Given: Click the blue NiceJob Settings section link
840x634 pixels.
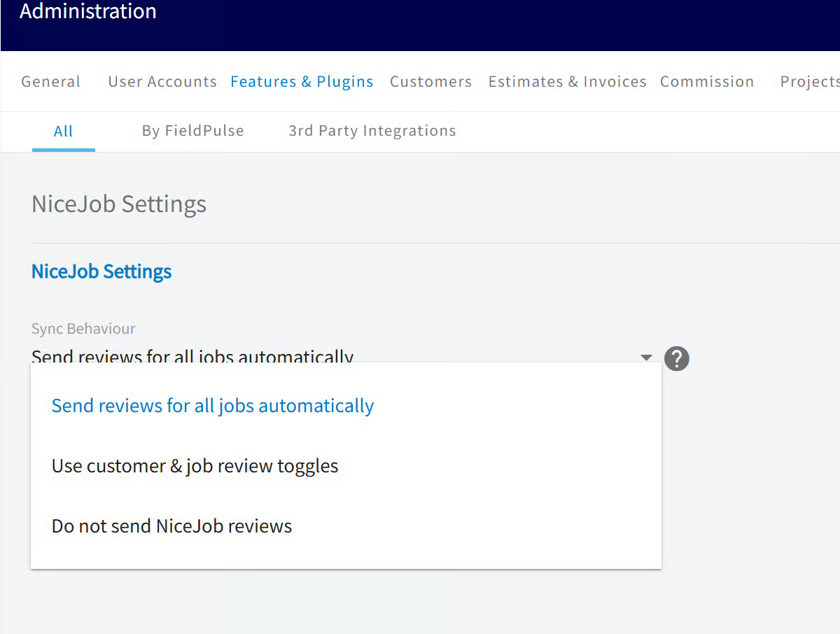Looking at the screenshot, I should pos(101,272).
